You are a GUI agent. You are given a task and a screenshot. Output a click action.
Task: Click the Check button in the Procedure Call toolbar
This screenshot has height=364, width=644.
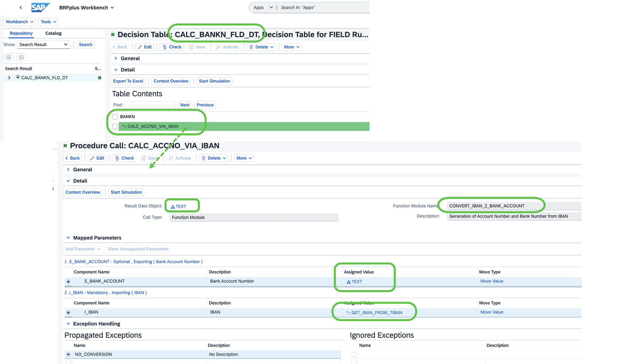(124, 158)
